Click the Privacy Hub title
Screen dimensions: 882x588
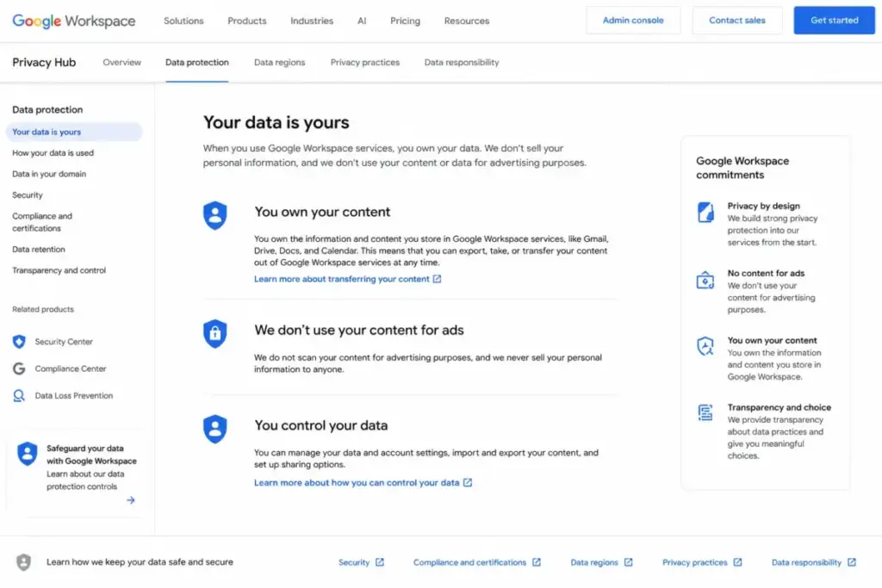(44, 62)
